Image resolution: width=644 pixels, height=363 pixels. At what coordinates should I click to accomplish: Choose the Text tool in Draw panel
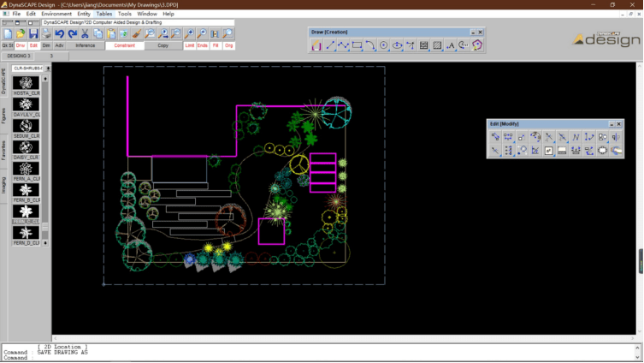(x=451, y=45)
